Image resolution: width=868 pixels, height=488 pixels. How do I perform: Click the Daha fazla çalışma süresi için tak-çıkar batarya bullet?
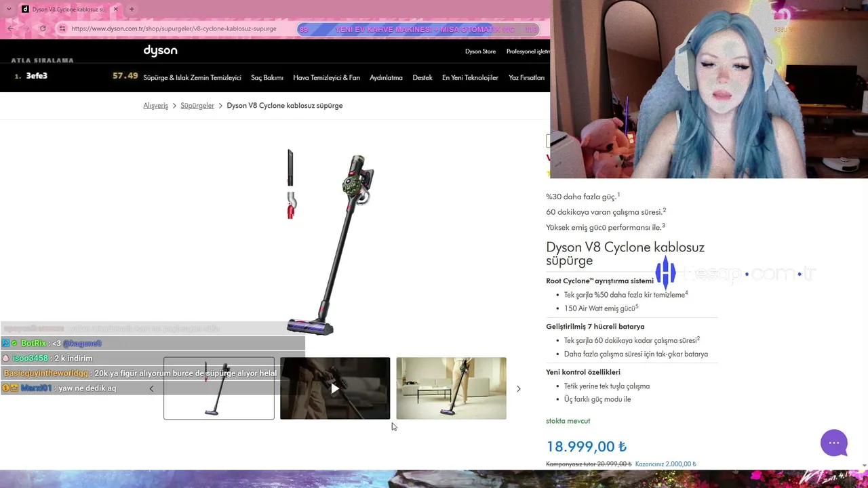click(636, 354)
